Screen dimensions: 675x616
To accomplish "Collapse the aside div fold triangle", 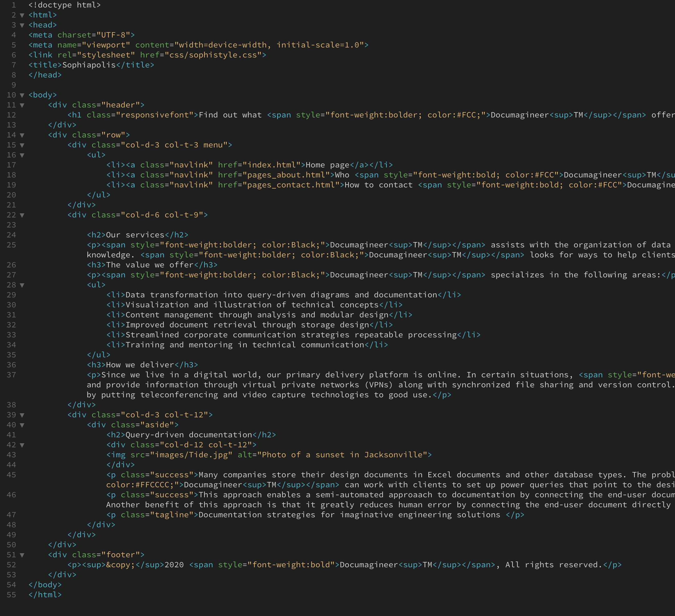I will tap(22, 425).
